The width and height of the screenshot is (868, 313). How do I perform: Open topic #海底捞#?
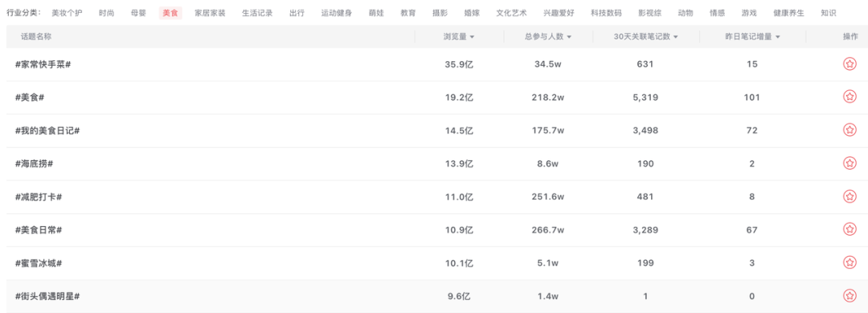[x=35, y=163]
